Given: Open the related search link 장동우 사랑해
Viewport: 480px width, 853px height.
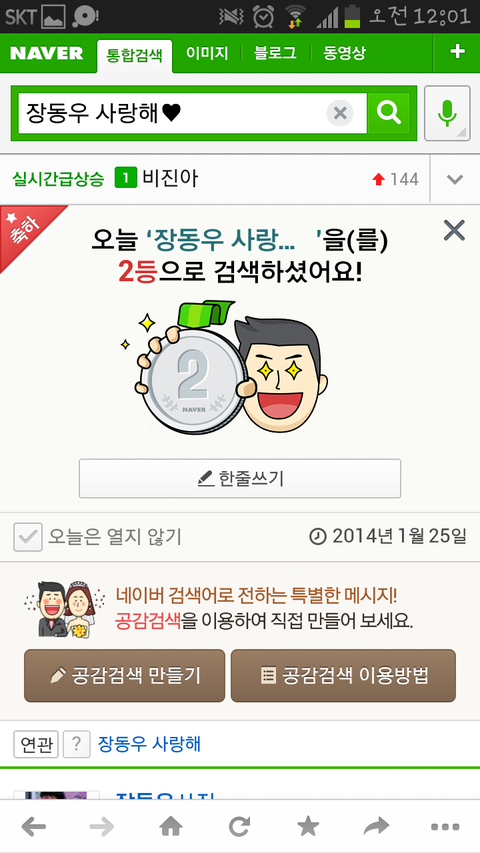Looking at the screenshot, I should 149,744.
